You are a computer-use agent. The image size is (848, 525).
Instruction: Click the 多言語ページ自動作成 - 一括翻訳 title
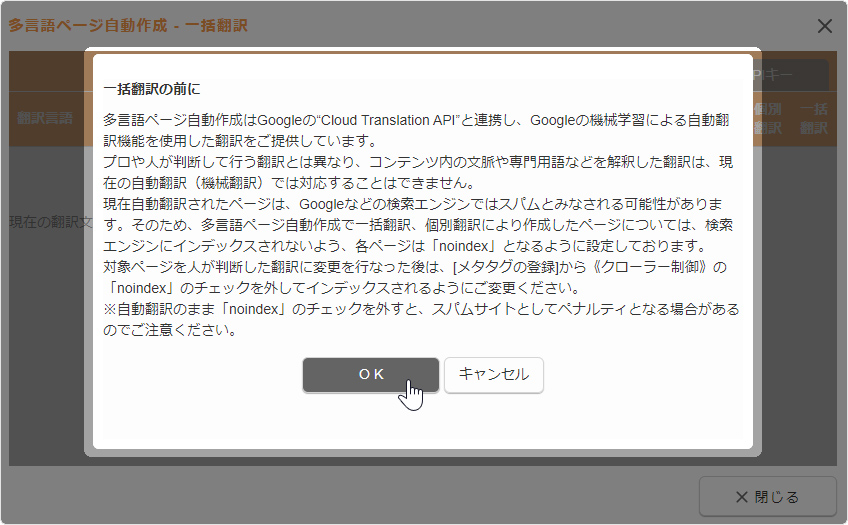128,25
